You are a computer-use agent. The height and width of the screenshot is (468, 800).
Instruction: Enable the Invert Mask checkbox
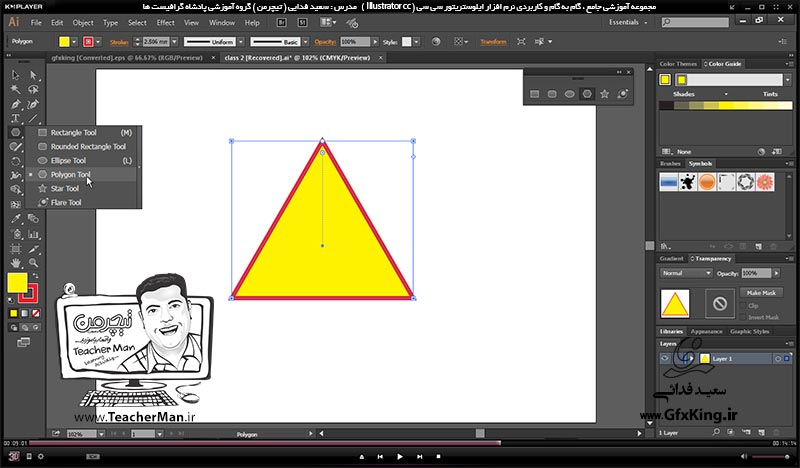(x=744, y=317)
